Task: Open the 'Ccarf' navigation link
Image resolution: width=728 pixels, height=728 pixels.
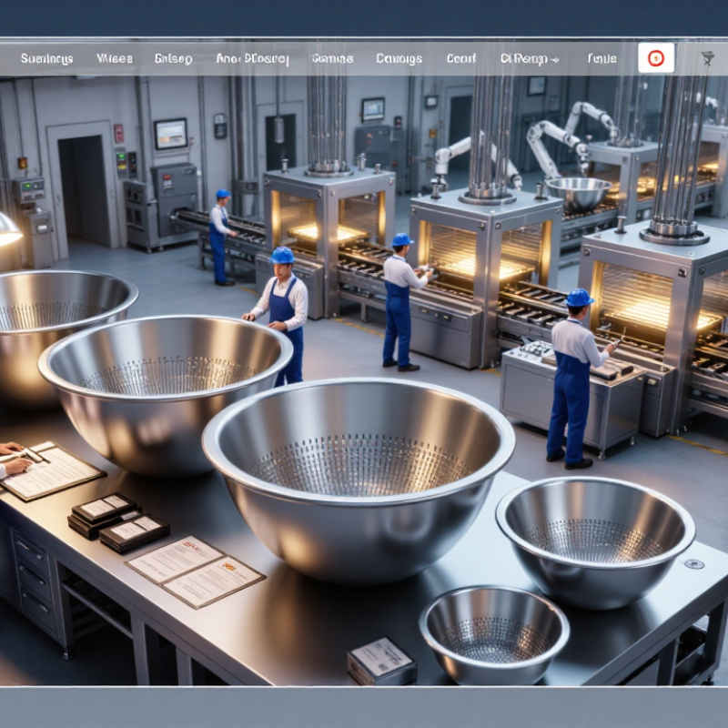Action: [461, 58]
